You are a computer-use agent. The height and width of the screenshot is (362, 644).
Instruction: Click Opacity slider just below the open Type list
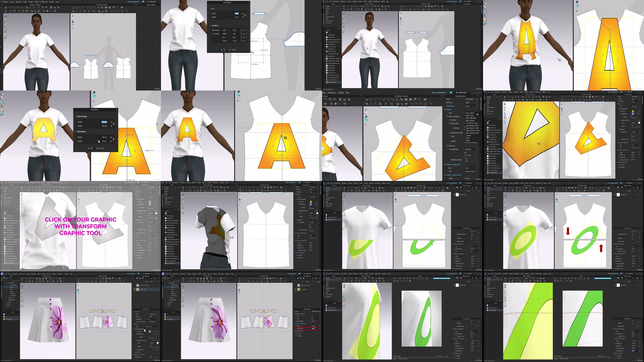tap(470, 143)
